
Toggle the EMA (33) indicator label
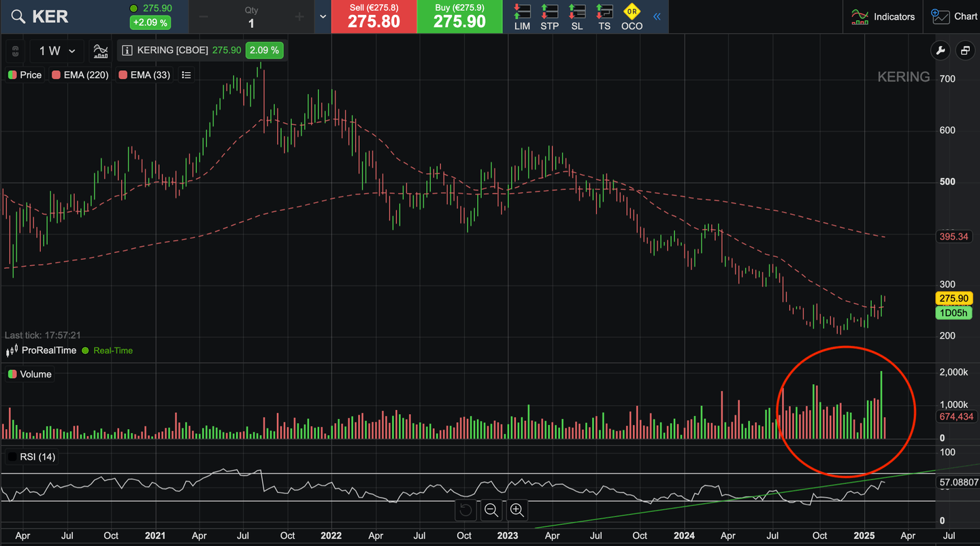point(144,75)
